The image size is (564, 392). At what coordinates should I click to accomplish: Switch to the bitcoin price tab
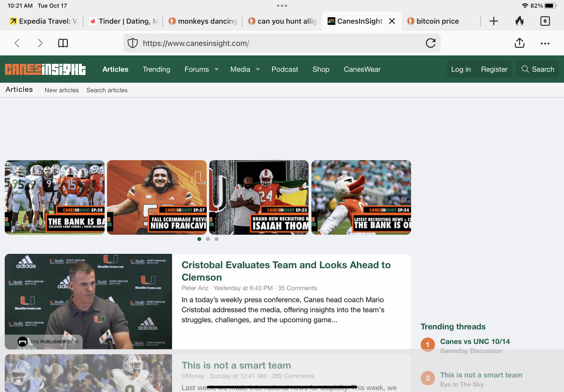click(x=437, y=21)
